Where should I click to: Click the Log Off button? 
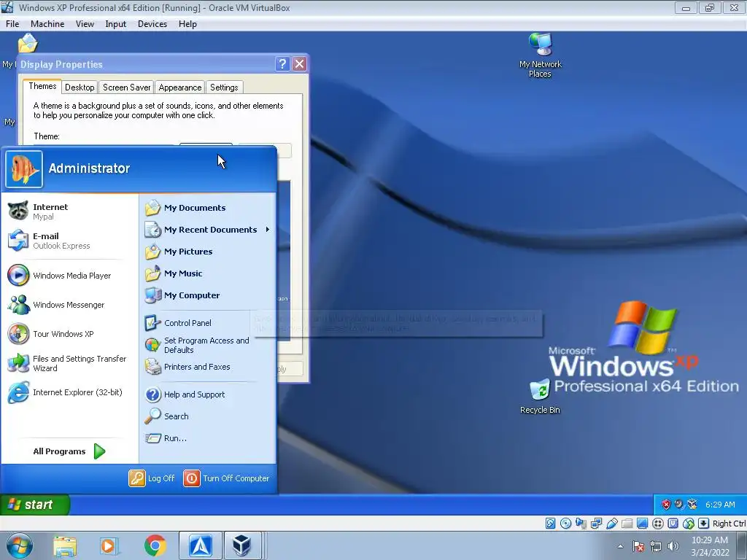click(x=152, y=478)
